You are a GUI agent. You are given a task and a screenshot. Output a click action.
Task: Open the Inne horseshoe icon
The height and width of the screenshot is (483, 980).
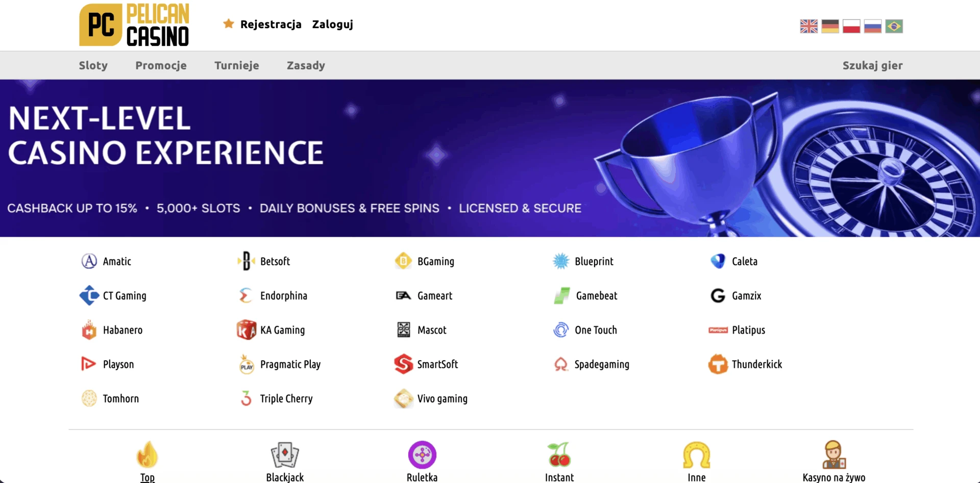(x=697, y=454)
